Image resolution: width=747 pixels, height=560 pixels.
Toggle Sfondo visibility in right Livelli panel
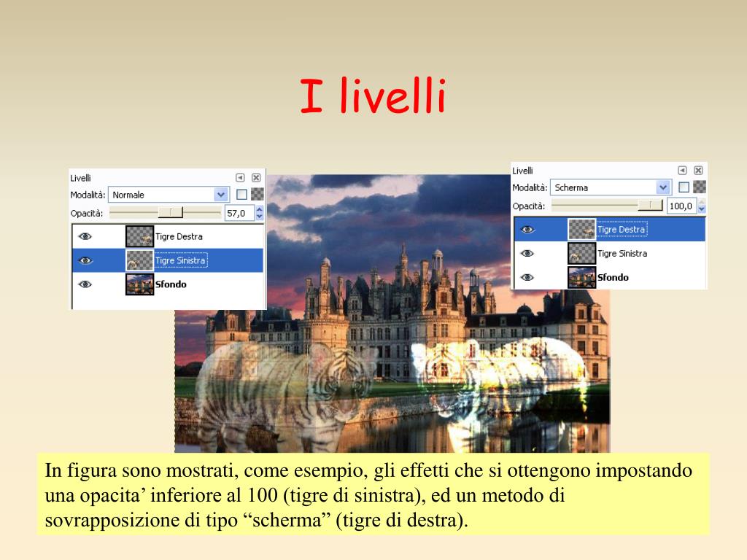527,277
